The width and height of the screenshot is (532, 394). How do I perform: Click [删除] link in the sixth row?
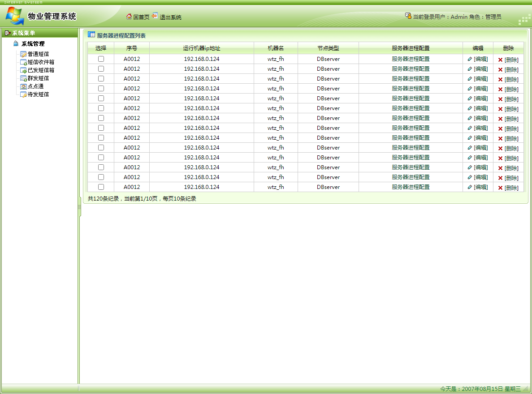pos(511,109)
